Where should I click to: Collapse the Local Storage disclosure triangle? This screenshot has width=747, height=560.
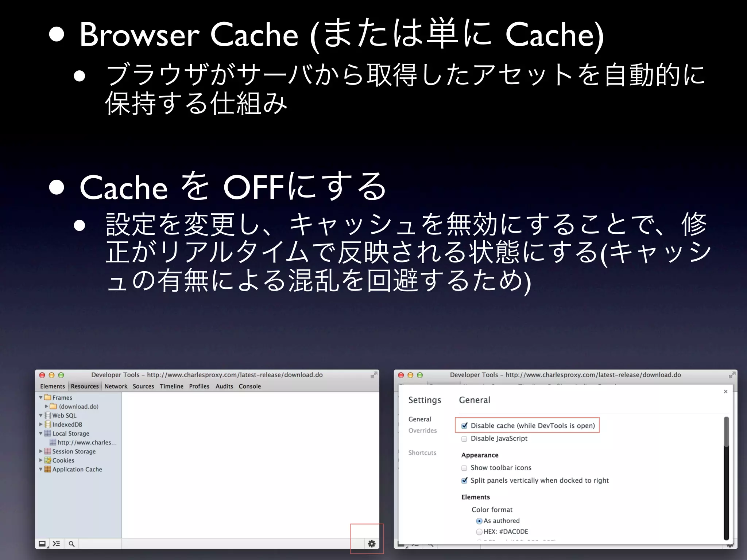tap(40, 433)
